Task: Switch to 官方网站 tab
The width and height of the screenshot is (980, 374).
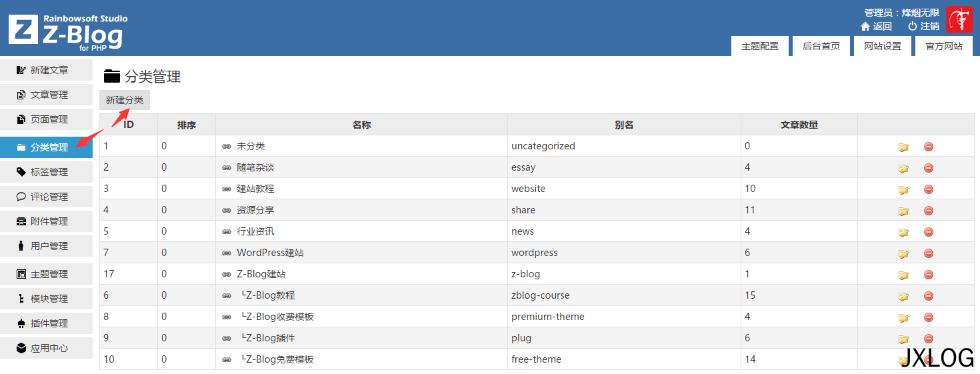Action: pyautogui.click(x=944, y=46)
